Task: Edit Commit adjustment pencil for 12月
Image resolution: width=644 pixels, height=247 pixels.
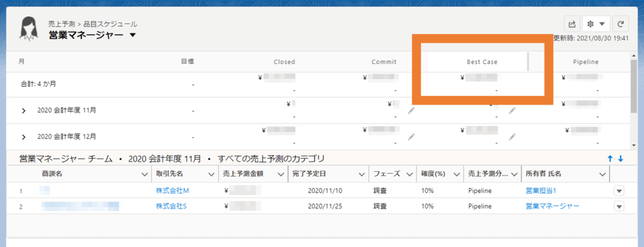Action: (411, 136)
